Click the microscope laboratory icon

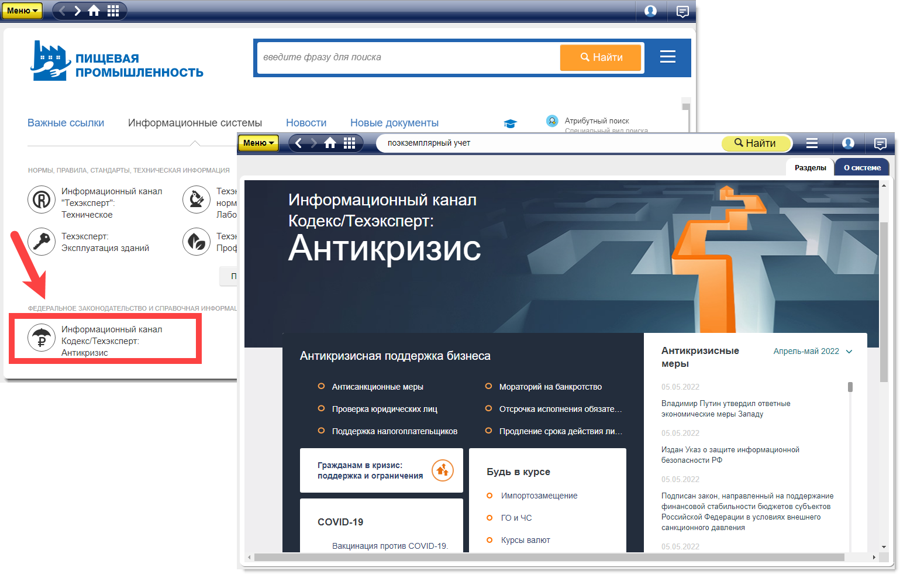coord(196,200)
